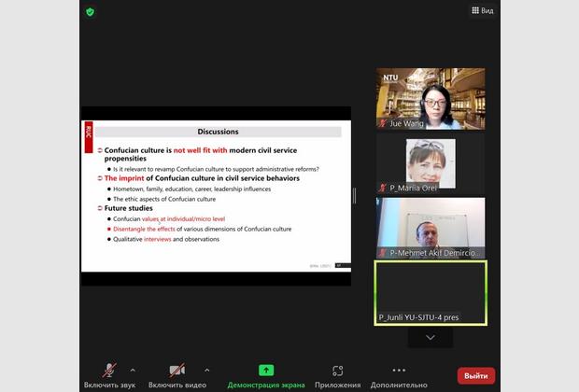
Task: Select P_Junli YU-SJTU-4 pres speaker tile
Action: [x=431, y=293]
